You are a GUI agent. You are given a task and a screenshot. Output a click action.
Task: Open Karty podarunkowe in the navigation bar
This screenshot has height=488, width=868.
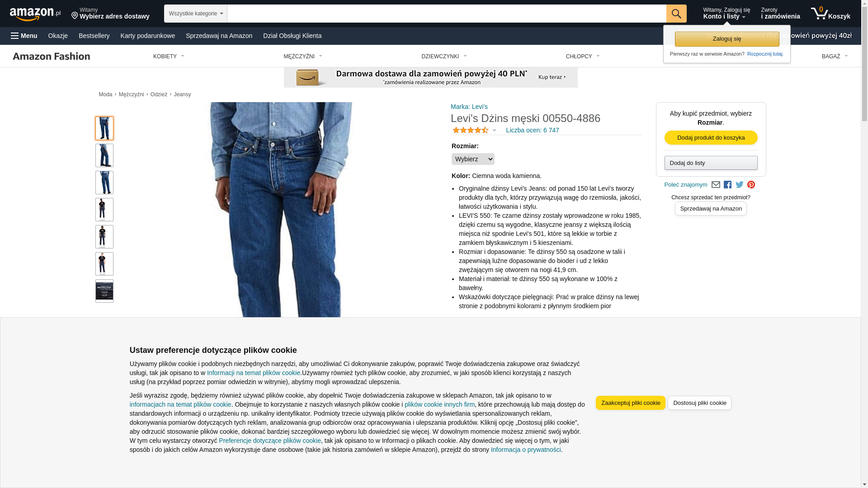pyautogui.click(x=148, y=36)
